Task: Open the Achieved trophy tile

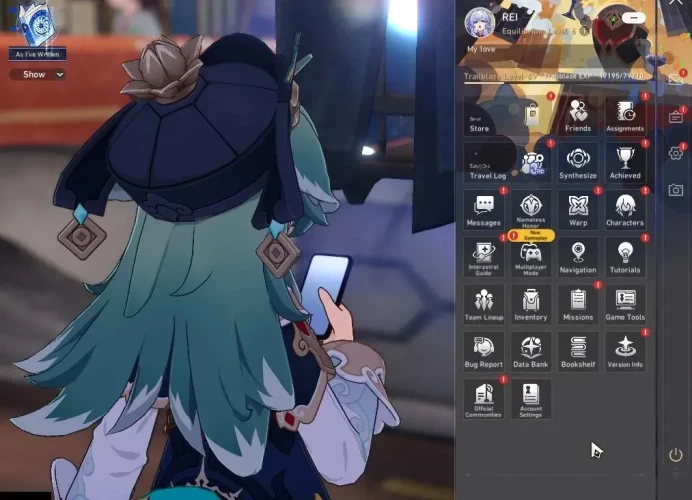Action: (x=625, y=162)
